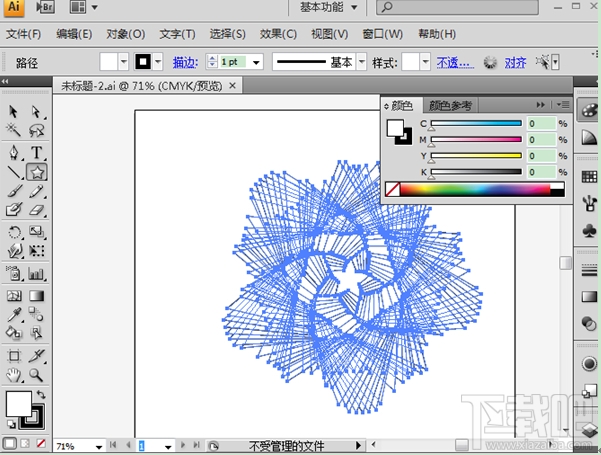Open the 窗口(W) menu

pyautogui.click(x=383, y=34)
